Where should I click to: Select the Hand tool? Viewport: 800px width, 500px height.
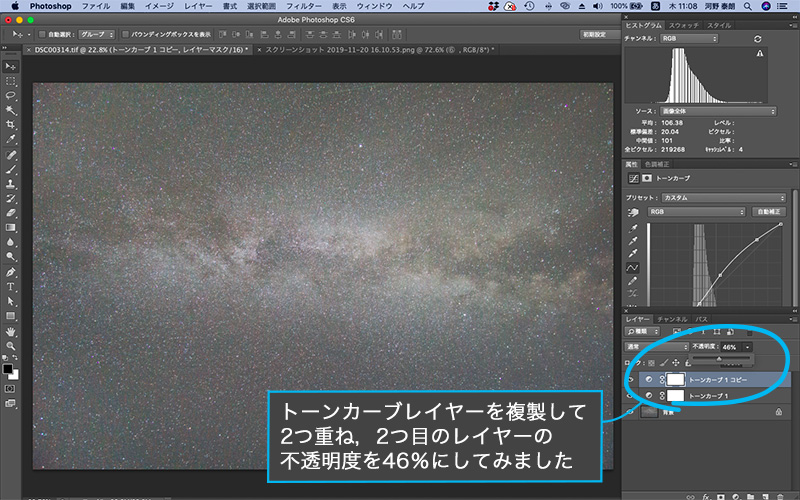pyautogui.click(x=10, y=332)
